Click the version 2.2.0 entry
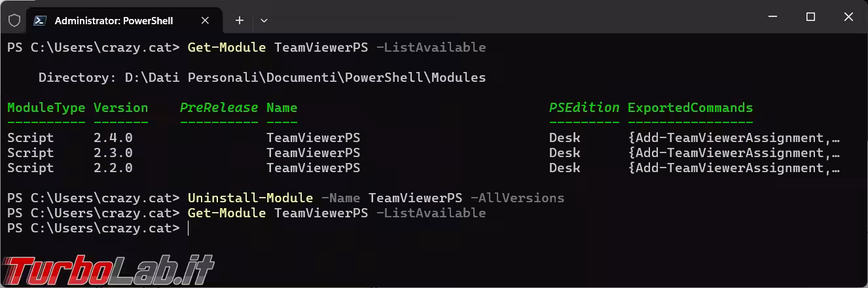Image resolution: width=868 pixels, height=288 pixels. click(113, 168)
